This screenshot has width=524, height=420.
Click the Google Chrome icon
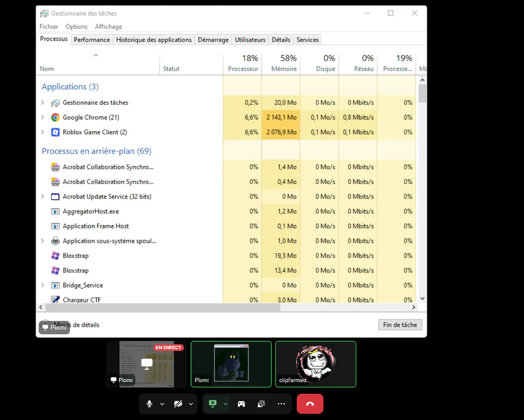(x=55, y=117)
